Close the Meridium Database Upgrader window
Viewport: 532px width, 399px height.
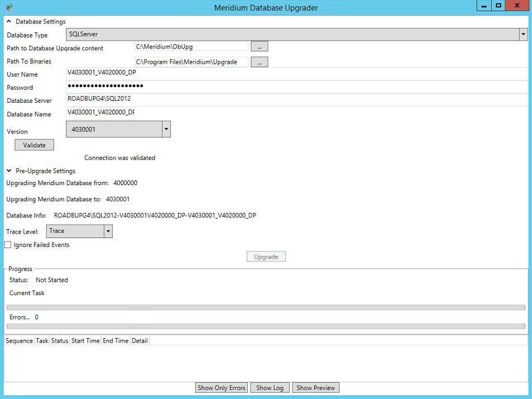click(x=517, y=6)
